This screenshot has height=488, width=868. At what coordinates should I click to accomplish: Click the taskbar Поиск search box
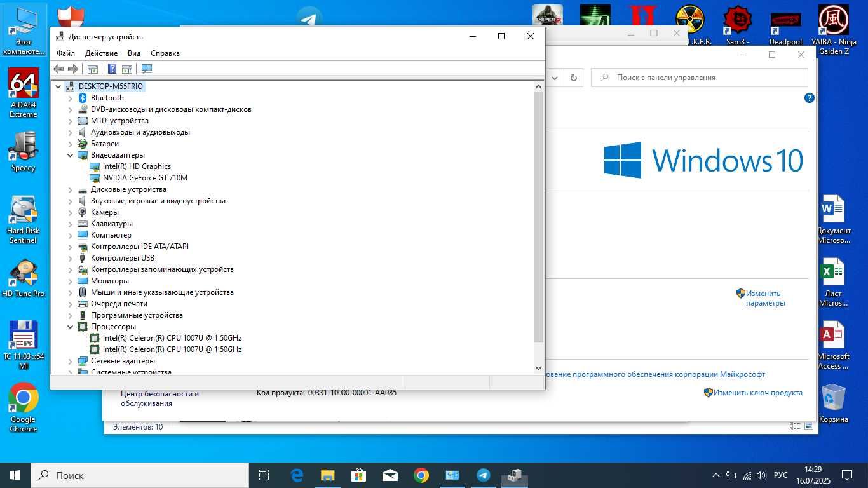(x=140, y=475)
